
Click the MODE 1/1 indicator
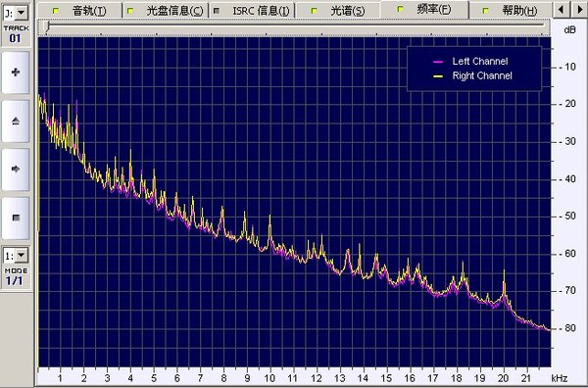point(16,276)
